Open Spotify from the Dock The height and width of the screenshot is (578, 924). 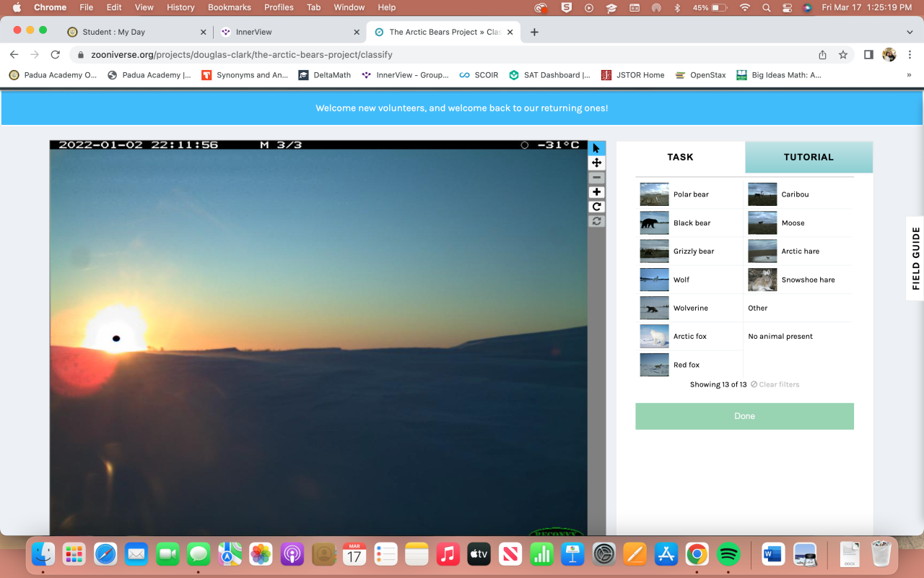(729, 554)
